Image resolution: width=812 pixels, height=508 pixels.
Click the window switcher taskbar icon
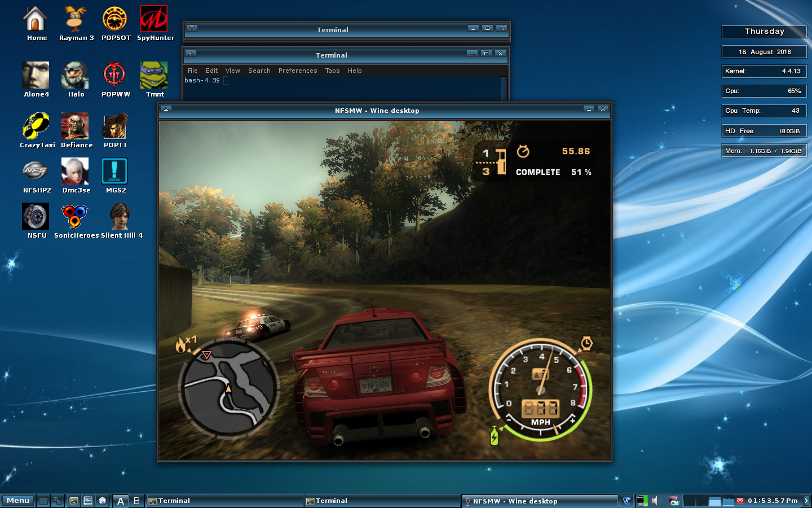click(57, 501)
